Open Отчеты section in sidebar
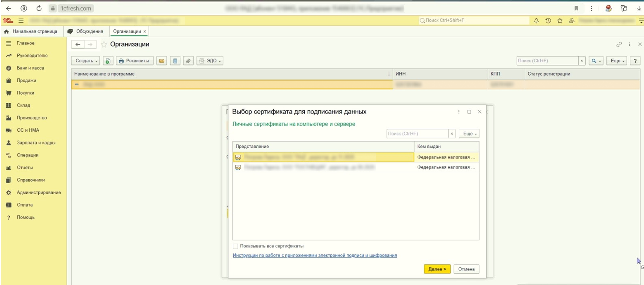Image resolution: width=644 pixels, height=285 pixels. pyautogui.click(x=25, y=167)
